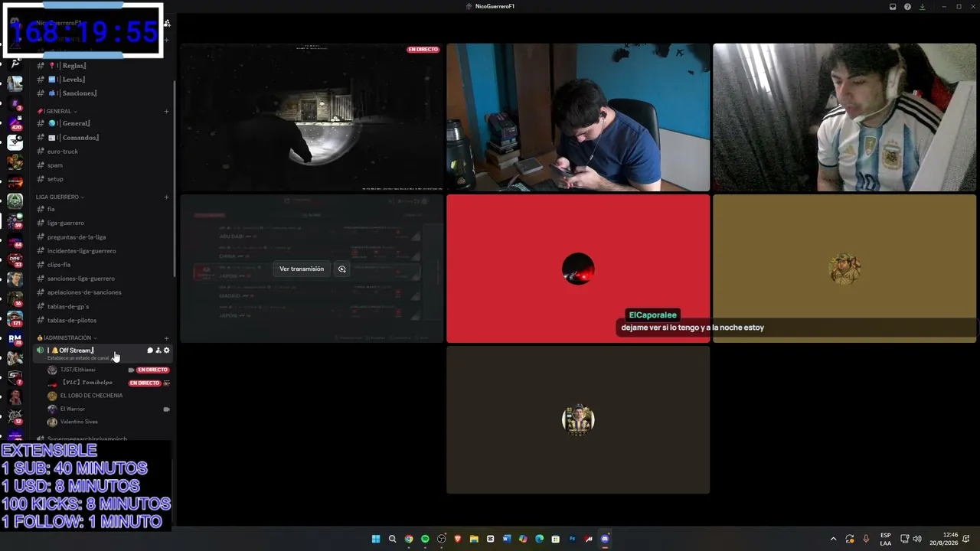Click the green download update icon
Viewport: 980px width, 551px height.
pyautogui.click(x=923, y=6)
